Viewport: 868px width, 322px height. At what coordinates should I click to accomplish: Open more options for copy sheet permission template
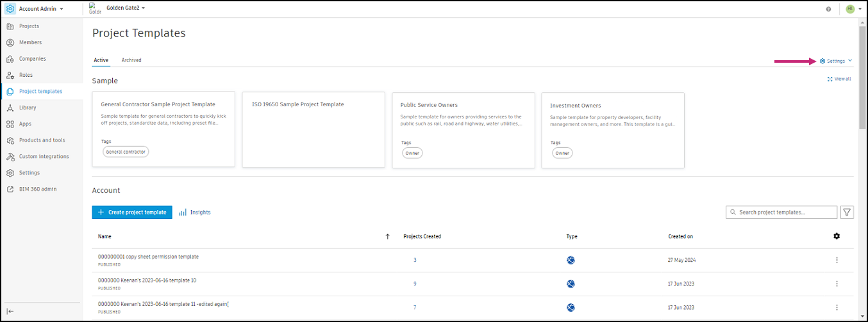click(x=837, y=260)
